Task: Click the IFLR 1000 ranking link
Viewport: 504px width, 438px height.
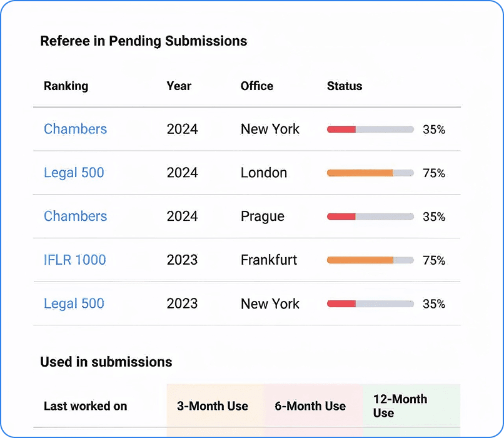Action: click(74, 260)
